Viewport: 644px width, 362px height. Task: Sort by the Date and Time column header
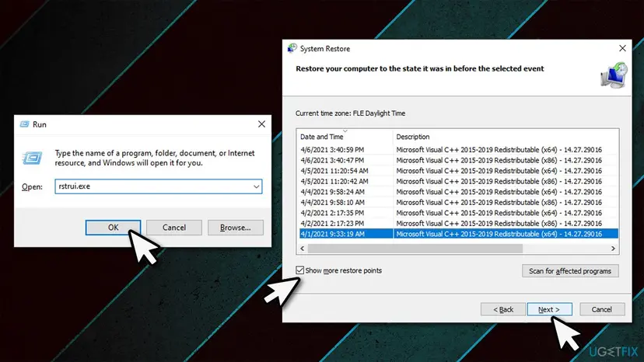pos(345,137)
